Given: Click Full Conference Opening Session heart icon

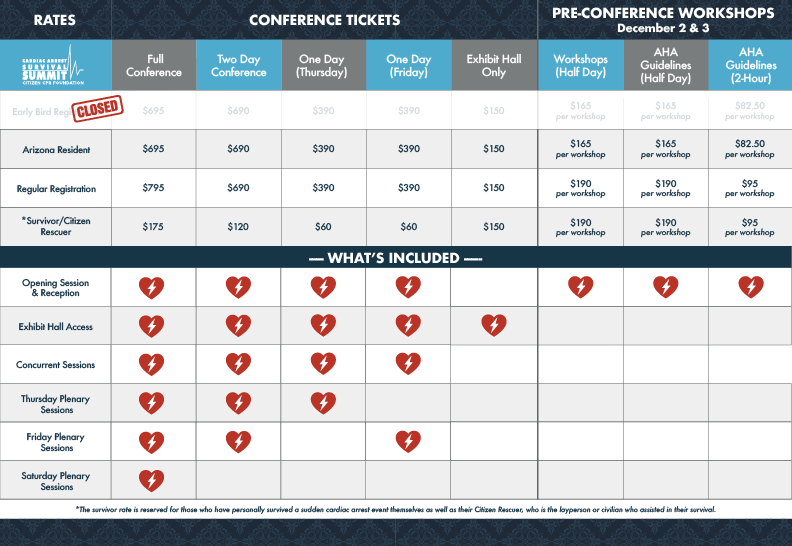Looking at the screenshot, I should click(152, 288).
